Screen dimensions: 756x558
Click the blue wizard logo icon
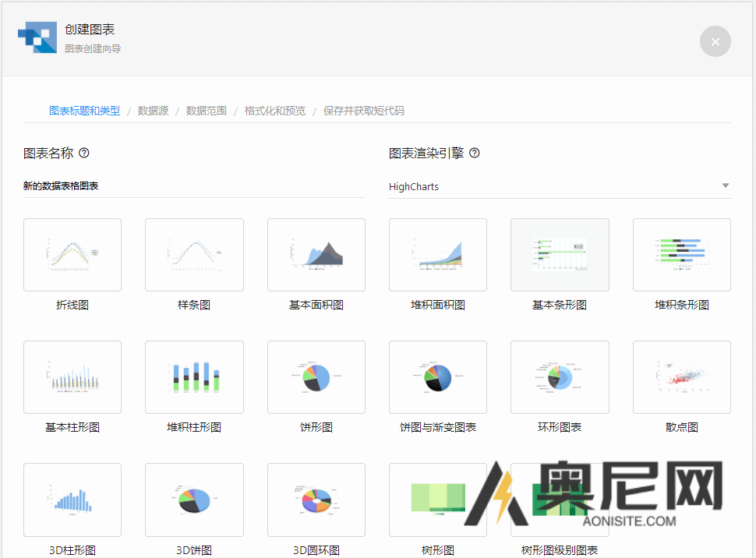click(x=37, y=37)
